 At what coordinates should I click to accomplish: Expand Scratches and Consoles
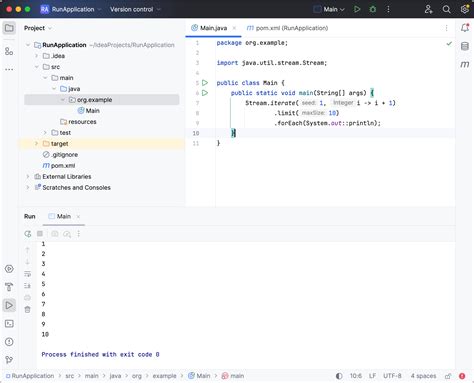(28, 188)
